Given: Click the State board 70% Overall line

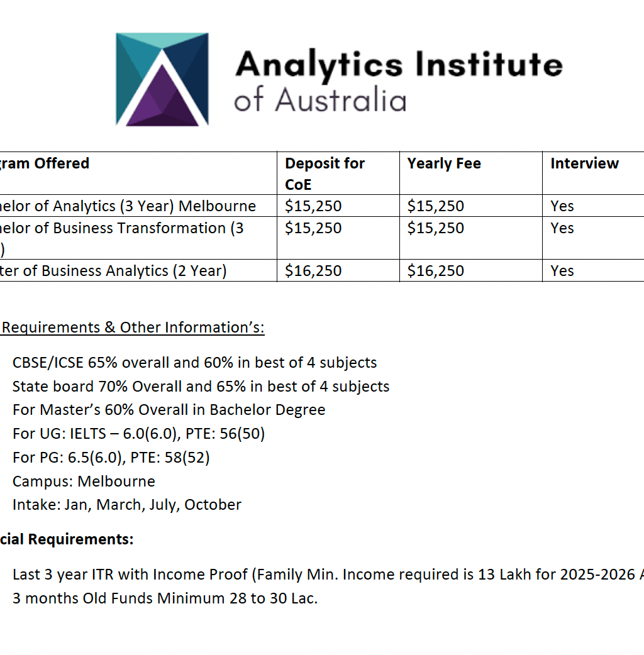Looking at the screenshot, I should (201, 386).
